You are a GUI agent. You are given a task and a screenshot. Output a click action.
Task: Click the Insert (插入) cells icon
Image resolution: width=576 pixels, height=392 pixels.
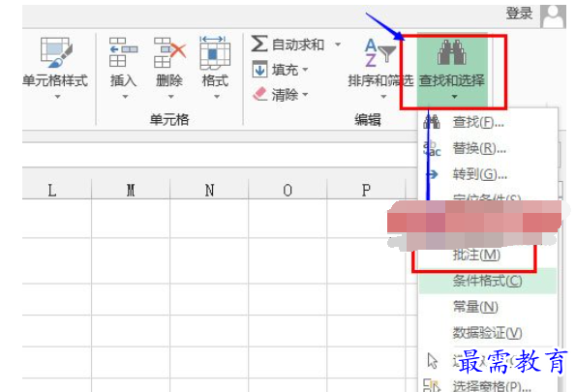[x=123, y=52]
